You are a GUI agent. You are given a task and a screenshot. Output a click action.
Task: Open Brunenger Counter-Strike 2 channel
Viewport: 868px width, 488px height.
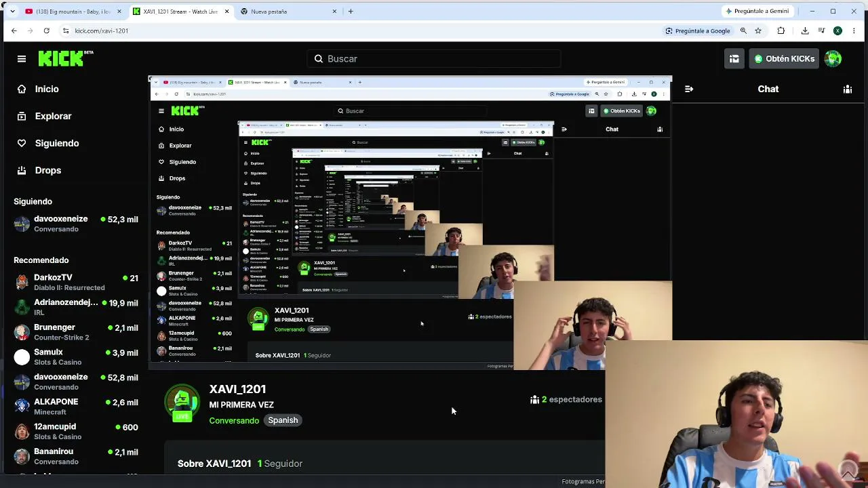[x=76, y=332]
